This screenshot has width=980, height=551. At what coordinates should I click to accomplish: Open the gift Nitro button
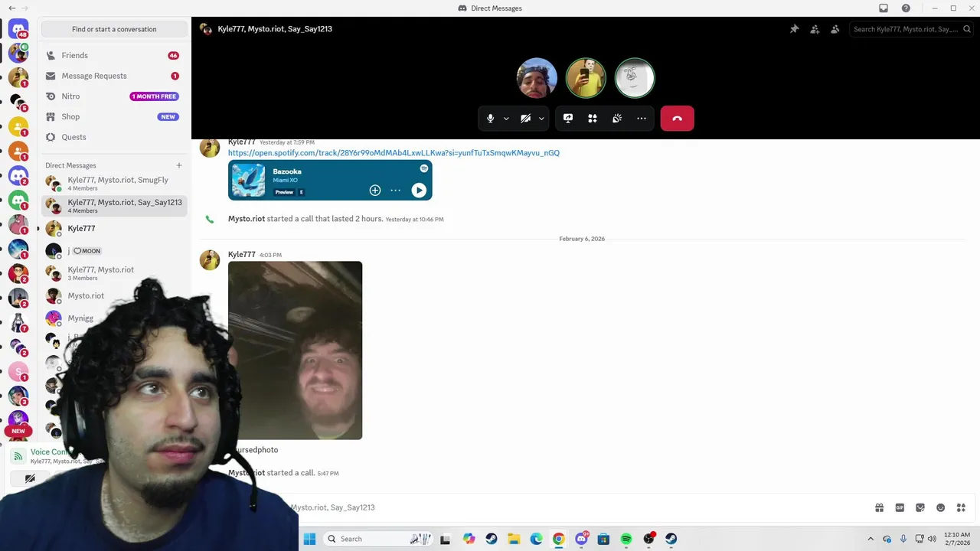tap(880, 507)
